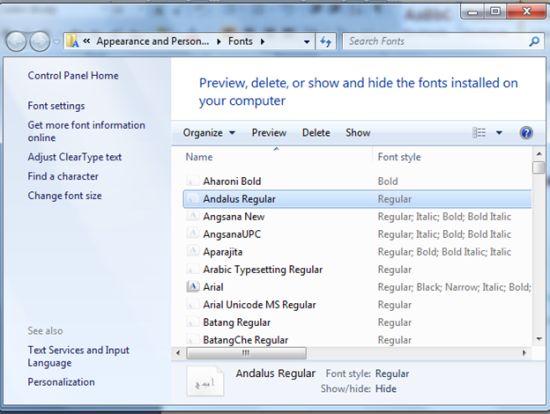Click the Show toolbar button
This screenshot has width=550, height=414.
coord(358,133)
